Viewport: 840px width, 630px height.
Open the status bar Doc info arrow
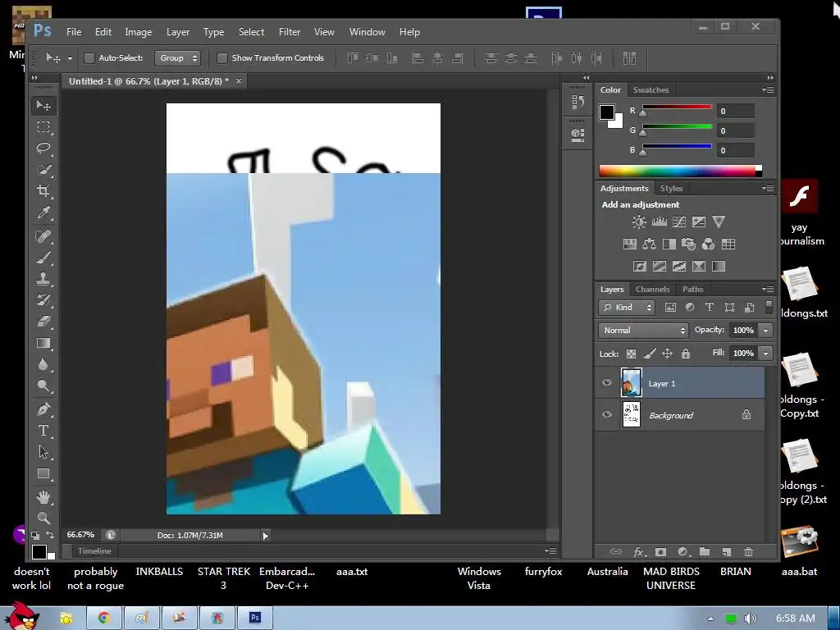pyautogui.click(x=265, y=535)
